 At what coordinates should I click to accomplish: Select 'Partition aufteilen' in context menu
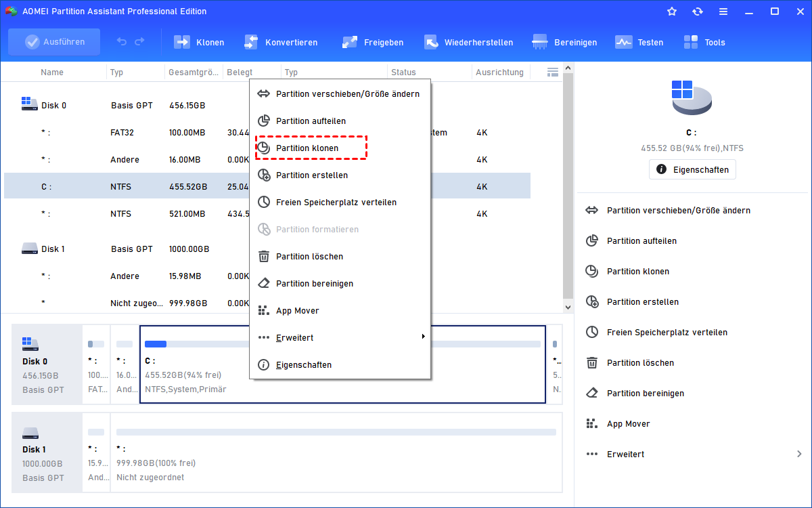point(340,121)
